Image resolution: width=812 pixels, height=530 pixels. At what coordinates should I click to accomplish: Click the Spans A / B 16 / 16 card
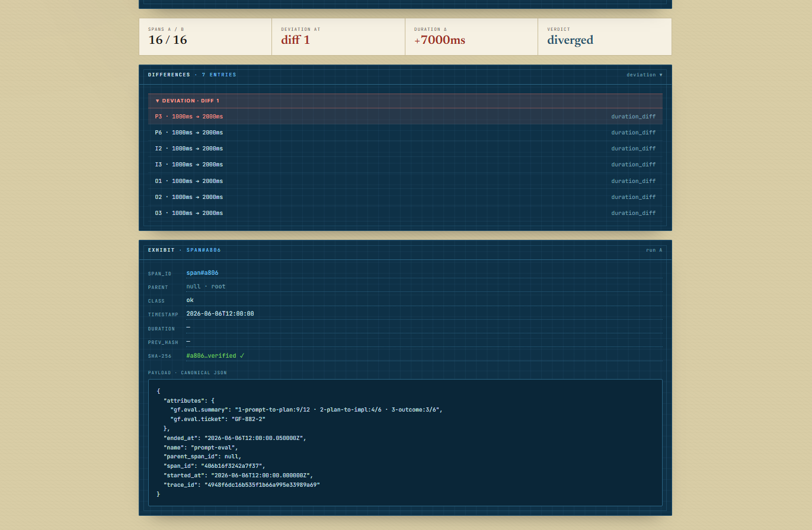tap(206, 37)
